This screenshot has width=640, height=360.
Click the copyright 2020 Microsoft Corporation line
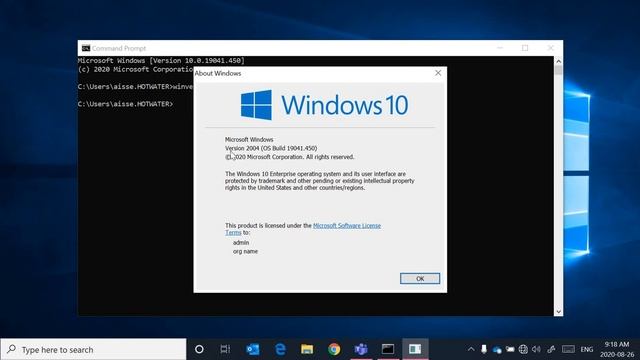point(290,157)
